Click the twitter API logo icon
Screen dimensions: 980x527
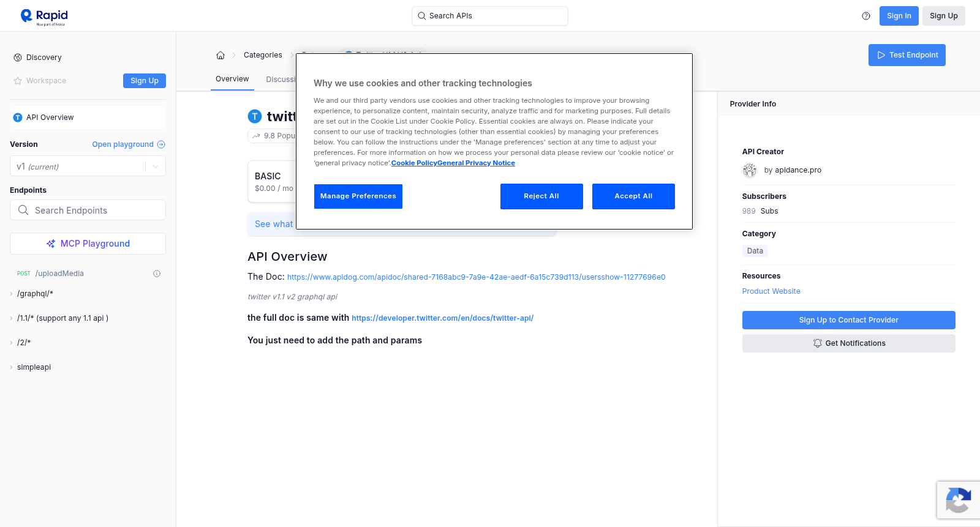(255, 116)
